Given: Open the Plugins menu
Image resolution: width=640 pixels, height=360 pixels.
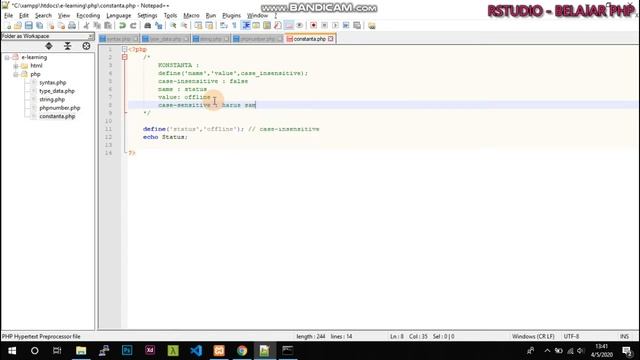Looking at the screenshot, I should 231,16.
